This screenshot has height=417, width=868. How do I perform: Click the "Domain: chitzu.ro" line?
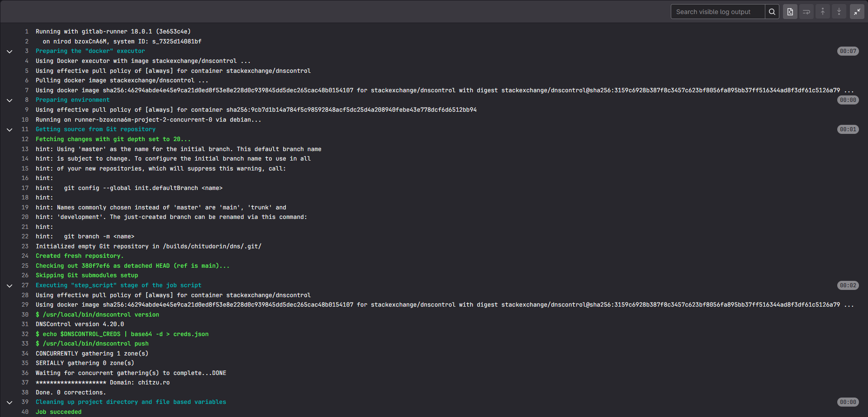103,383
